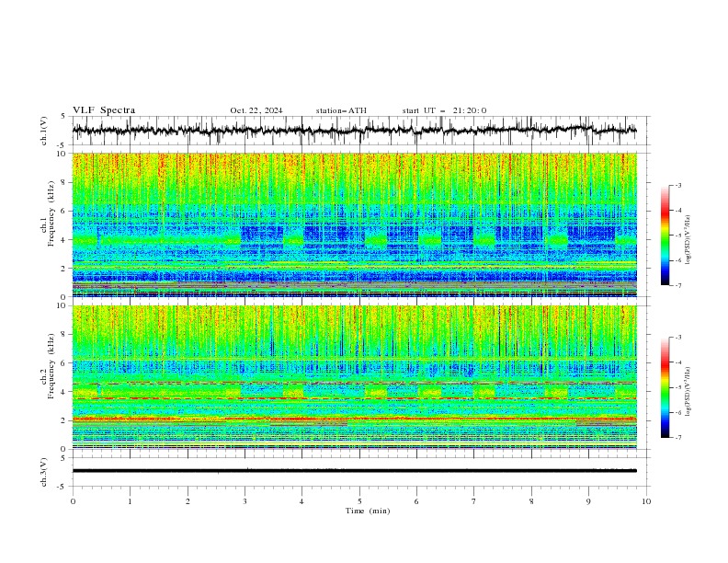Click the "log(PSD)(V²/Hz)" label beside the ch.2 color bar
The image size is (728, 563).
pos(688,391)
